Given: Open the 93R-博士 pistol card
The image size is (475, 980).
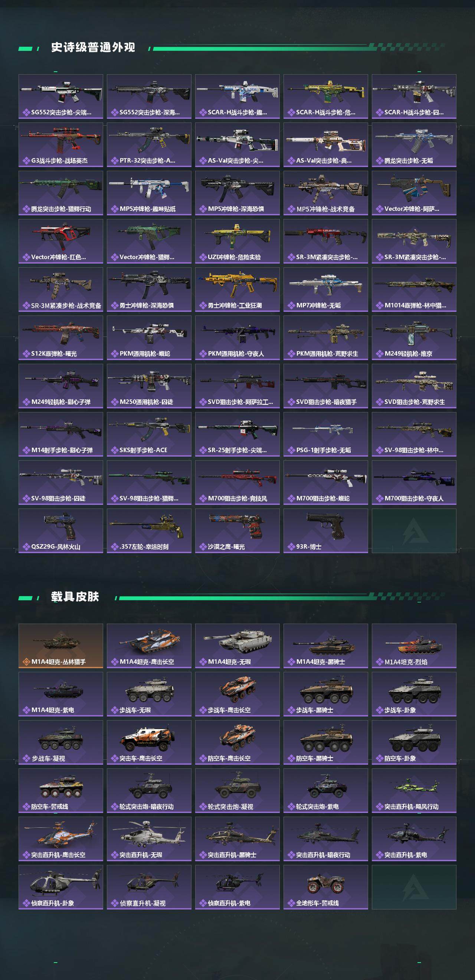Looking at the screenshot, I should click(325, 531).
